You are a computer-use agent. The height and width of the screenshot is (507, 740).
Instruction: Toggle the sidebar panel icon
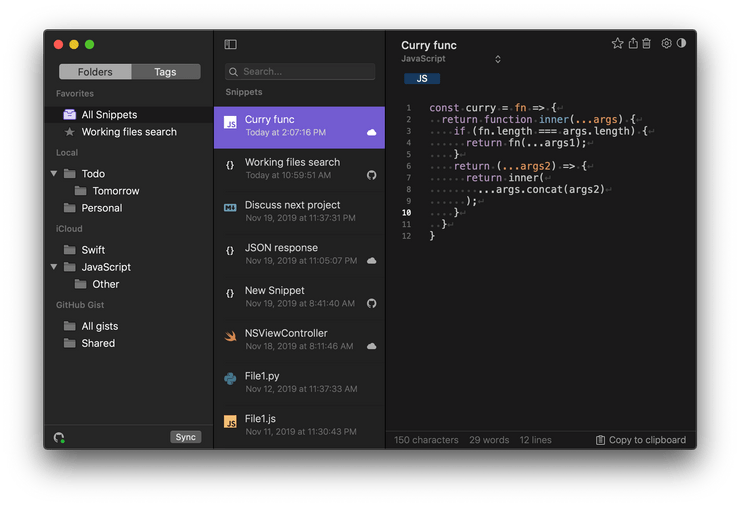pos(230,44)
